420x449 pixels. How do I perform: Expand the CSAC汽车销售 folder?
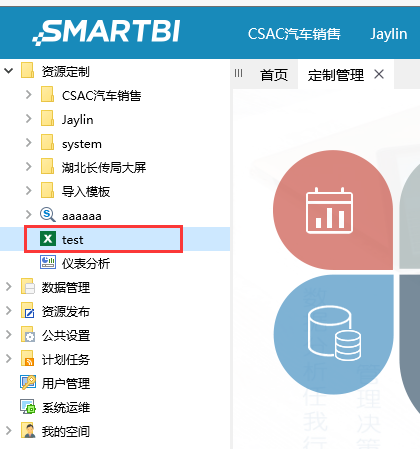point(29,95)
